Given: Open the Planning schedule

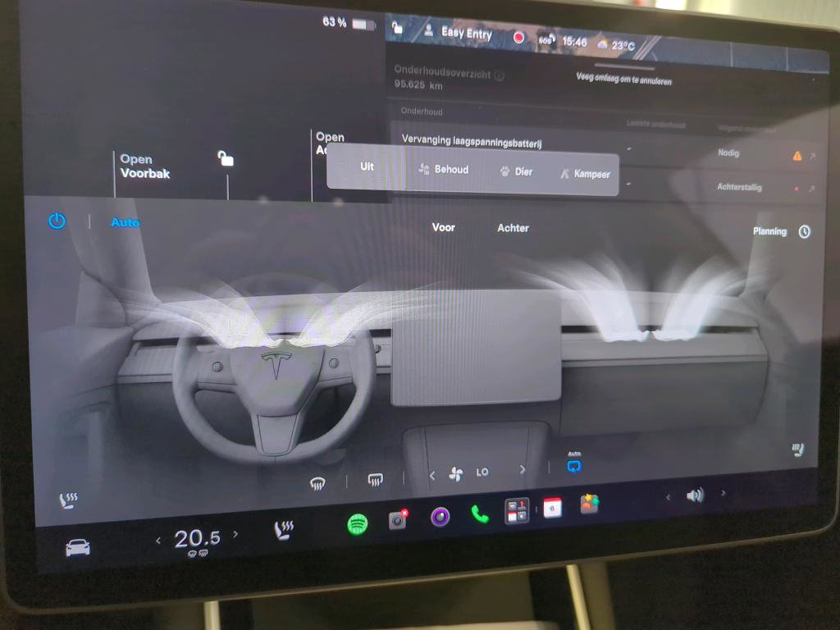Looking at the screenshot, I should point(769,231).
